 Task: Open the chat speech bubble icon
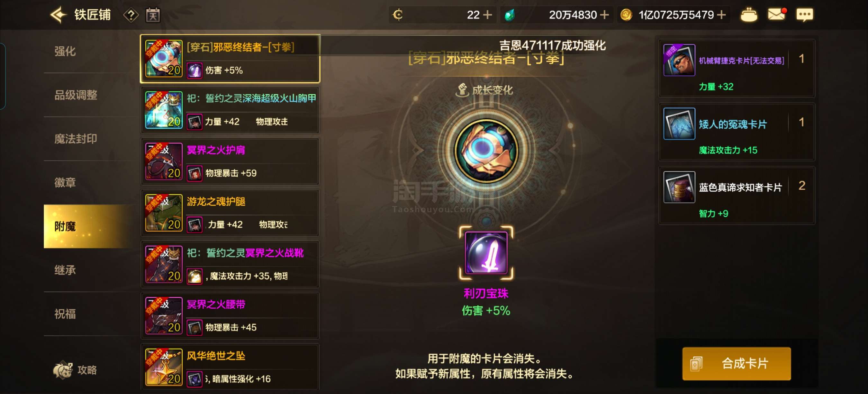[x=805, y=15]
